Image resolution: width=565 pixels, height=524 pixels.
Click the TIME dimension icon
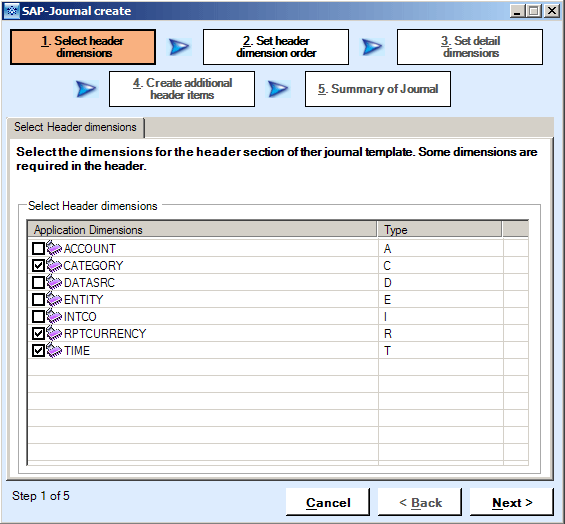[x=54, y=350]
